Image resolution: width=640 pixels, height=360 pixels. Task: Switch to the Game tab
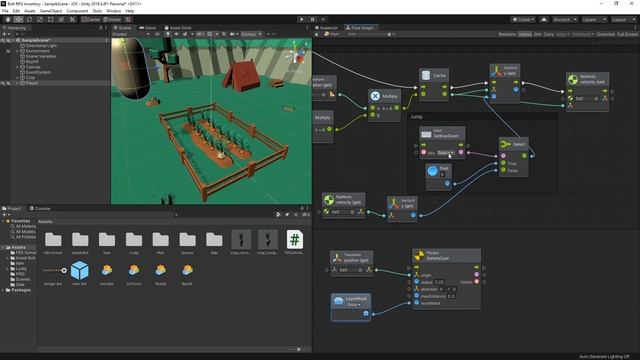147,28
